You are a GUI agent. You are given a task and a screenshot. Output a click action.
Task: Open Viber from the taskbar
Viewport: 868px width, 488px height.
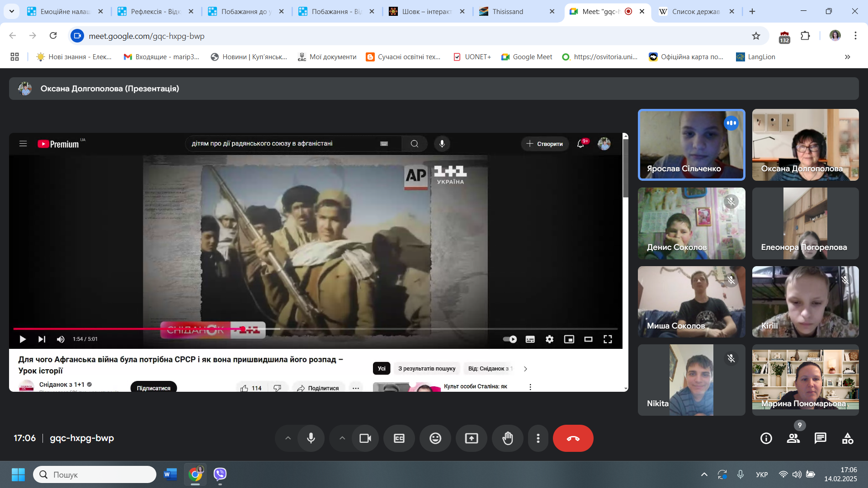(x=220, y=474)
